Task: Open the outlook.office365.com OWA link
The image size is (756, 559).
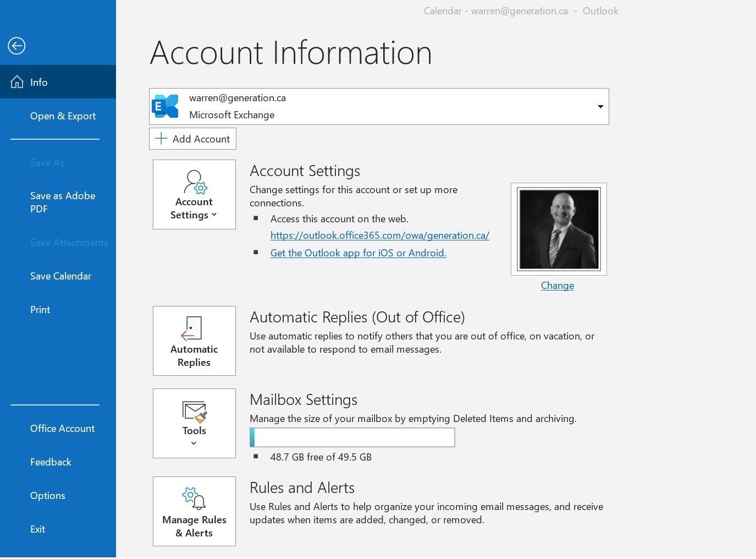Action: [x=380, y=235]
